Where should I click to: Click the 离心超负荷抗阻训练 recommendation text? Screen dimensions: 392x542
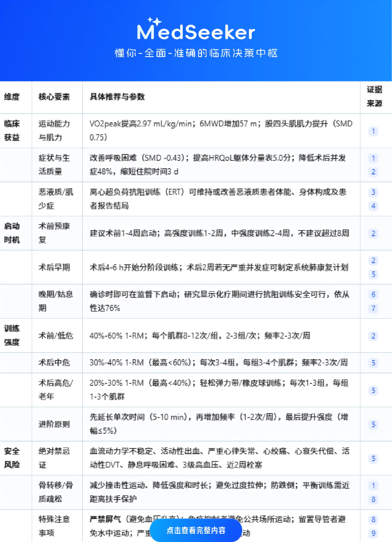(x=218, y=199)
